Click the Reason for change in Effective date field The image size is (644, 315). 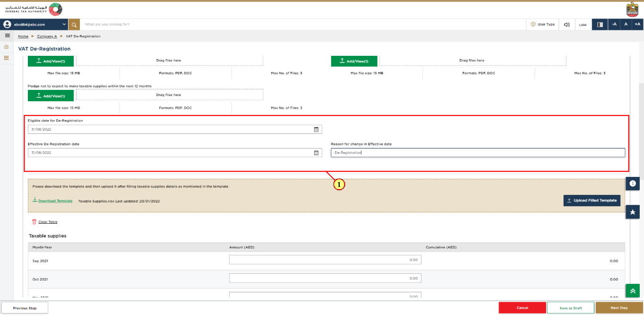coord(478,152)
